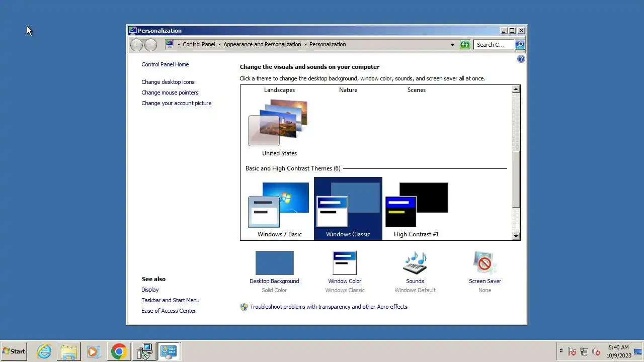Click the Sounds text link
Image resolution: width=644 pixels, height=362 pixels.
pos(415,281)
